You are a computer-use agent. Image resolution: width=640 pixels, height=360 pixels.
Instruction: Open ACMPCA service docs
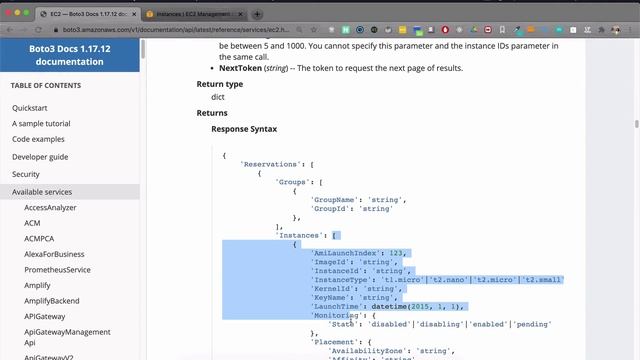[39, 238]
